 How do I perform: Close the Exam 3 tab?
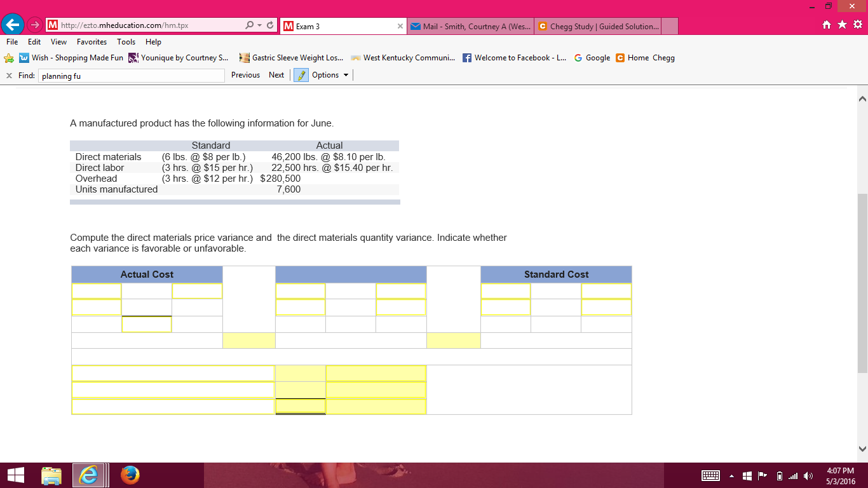pyautogui.click(x=400, y=27)
